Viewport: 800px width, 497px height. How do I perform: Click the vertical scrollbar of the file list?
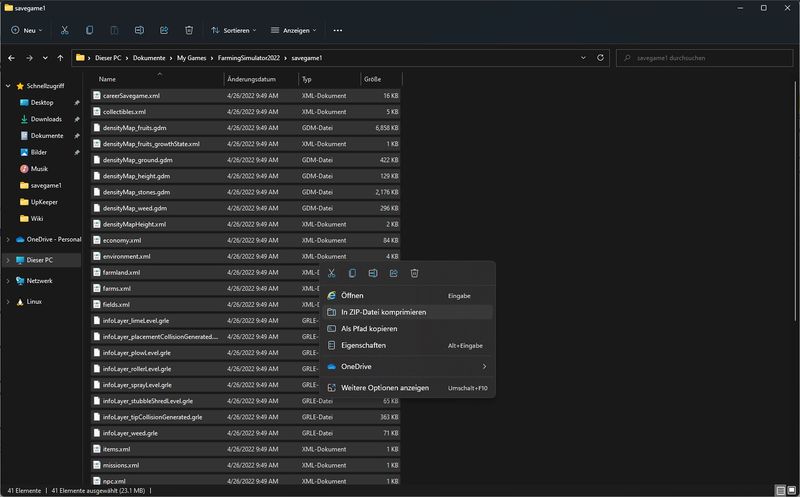(796, 201)
